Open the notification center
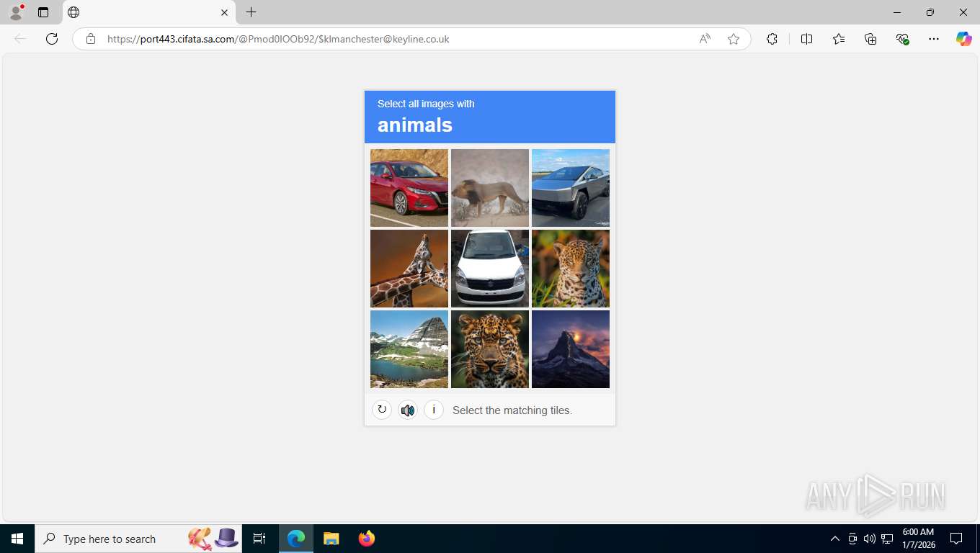The width and height of the screenshot is (980, 553). click(x=956, y=539)
